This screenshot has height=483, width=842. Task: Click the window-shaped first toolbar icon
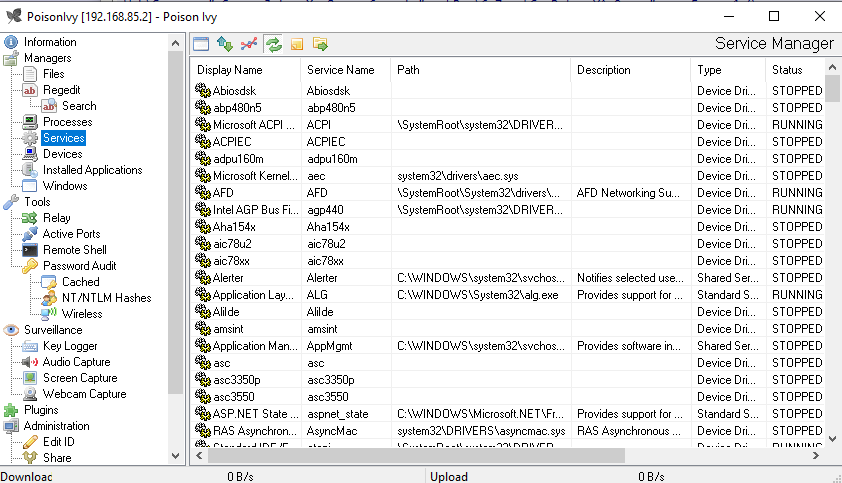201,44
